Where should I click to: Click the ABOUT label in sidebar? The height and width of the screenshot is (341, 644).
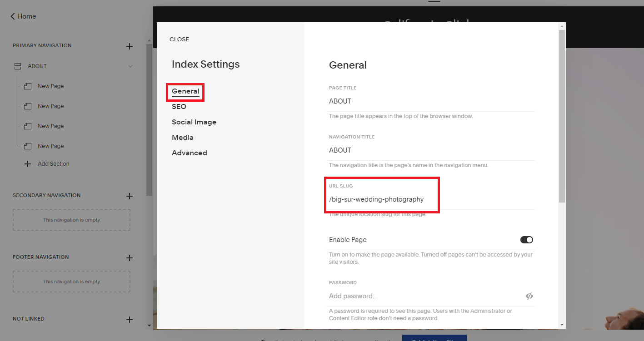click(x=37, y=66)
